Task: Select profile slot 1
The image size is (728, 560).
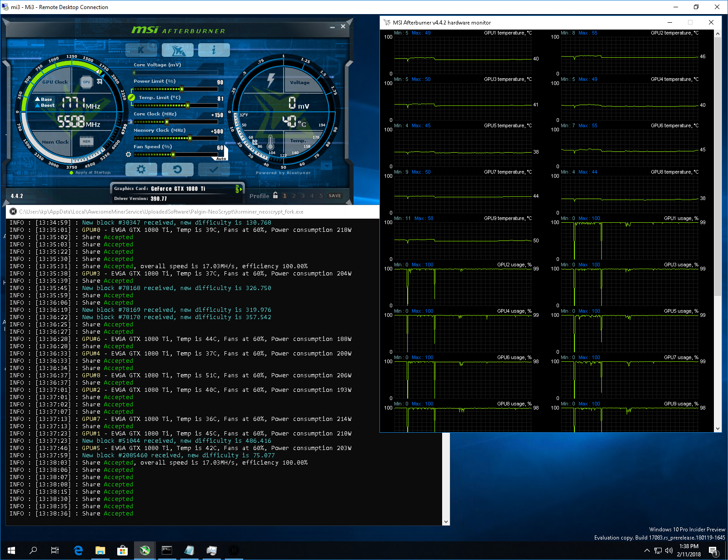Action: [x=284, y=196]
